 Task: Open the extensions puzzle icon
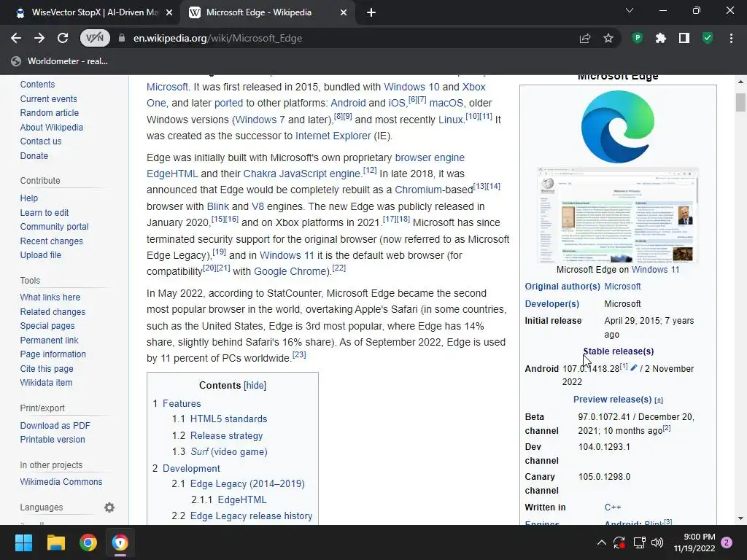(661, 38)
